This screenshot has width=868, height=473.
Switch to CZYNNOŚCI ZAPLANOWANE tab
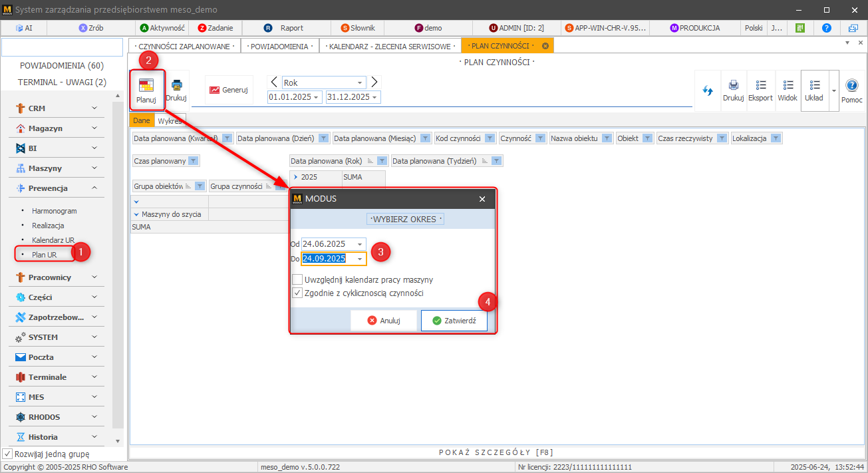click(184, 46)
